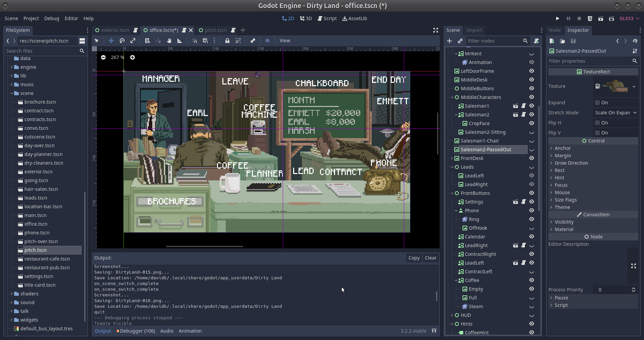The height and width of the screenshot is (340, 644).
Task: Switch to the Import tab
Action: 474,30
